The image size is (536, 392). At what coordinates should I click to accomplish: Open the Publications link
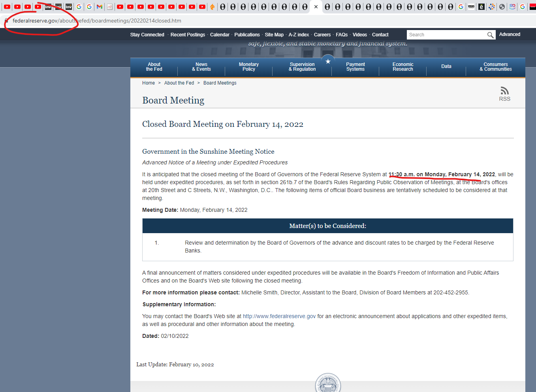(247, 35)
